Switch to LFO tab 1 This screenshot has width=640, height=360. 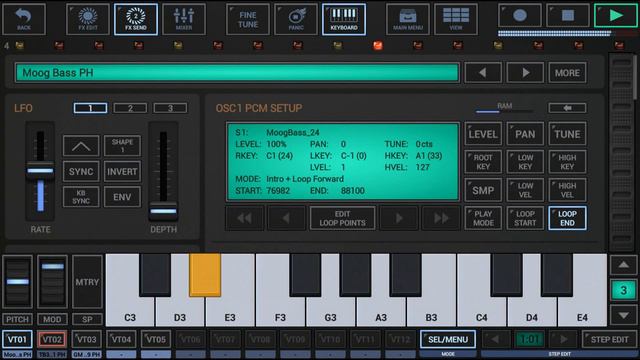tap(90, 108)
